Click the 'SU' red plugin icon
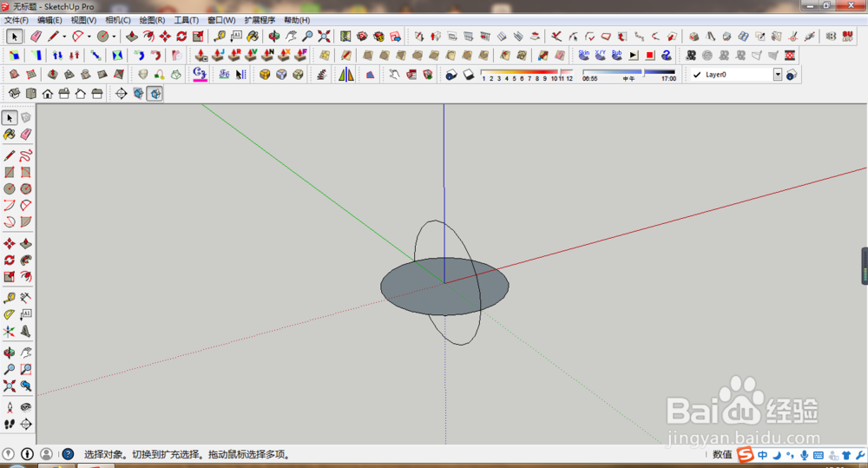Image resolution: width=868 pixels, height=468 pixels. 847,36
